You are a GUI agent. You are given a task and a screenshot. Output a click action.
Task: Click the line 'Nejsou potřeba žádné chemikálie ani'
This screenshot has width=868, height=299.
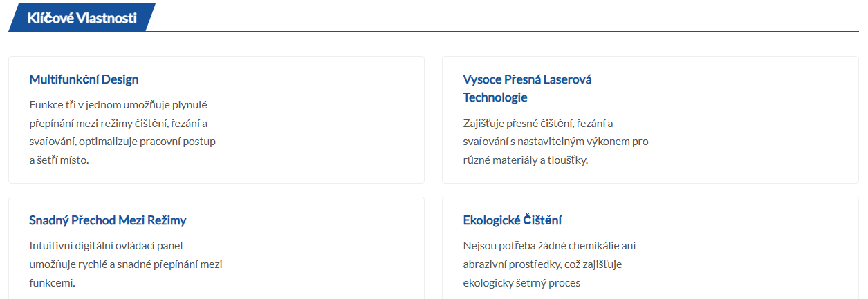pos(549,246)
